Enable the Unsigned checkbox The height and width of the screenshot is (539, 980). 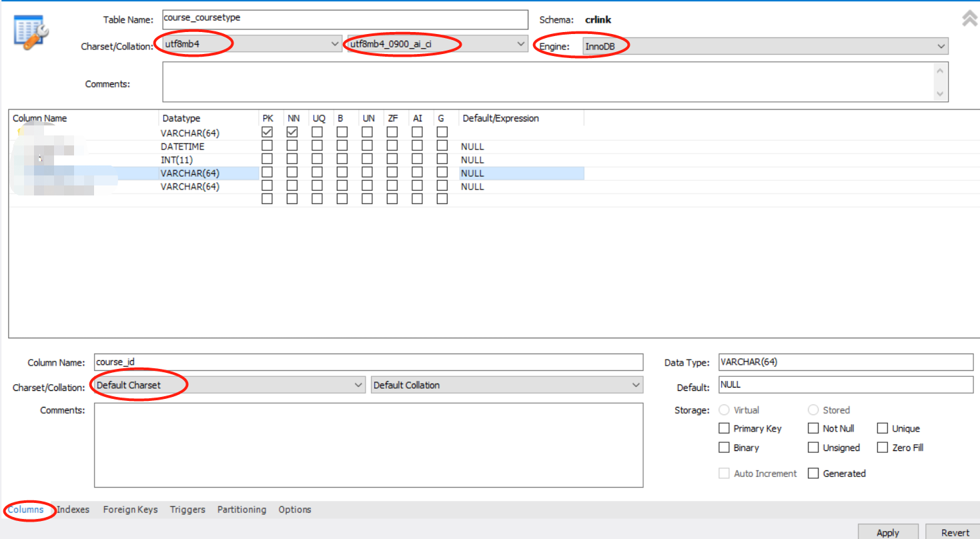click(x=813, y=448)
